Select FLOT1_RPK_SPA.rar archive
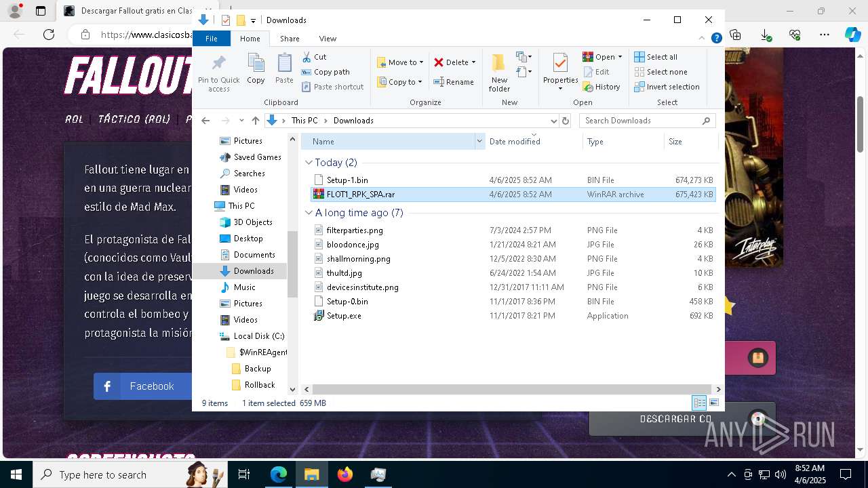The height and width of the screenshot is (488, 868). point(513,195)
